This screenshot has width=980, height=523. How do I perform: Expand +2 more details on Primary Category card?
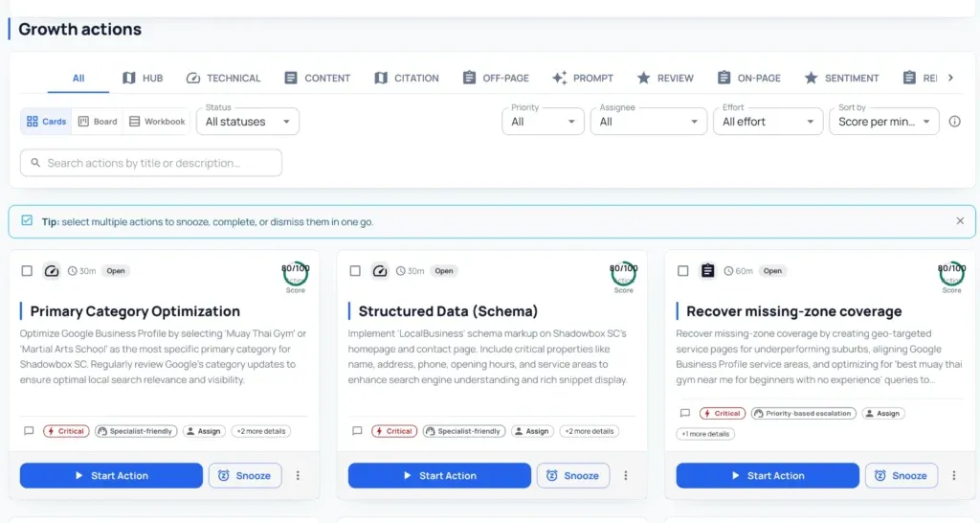(261, 431)
